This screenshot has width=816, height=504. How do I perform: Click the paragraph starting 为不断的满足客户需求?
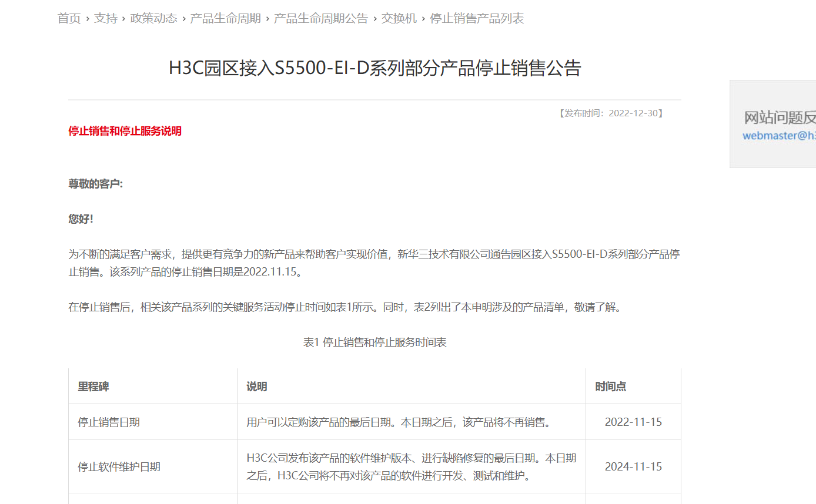374,263
